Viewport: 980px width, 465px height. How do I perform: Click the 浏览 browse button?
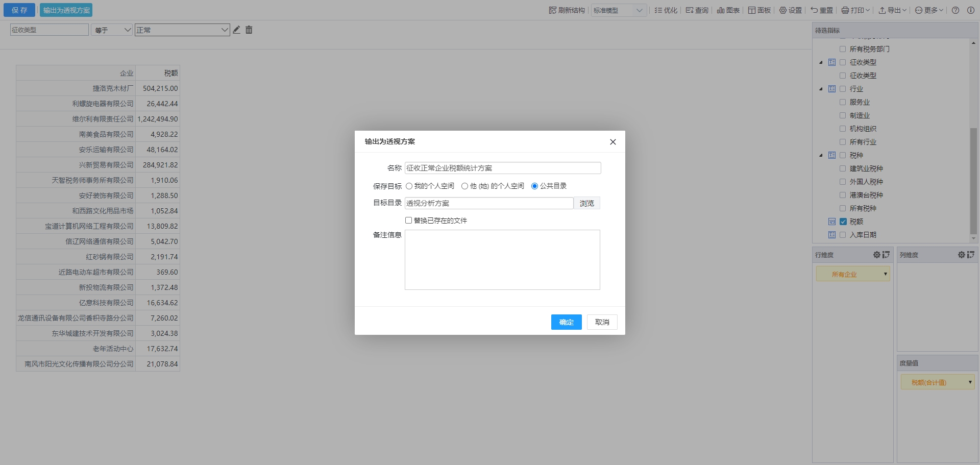(586, 203)
